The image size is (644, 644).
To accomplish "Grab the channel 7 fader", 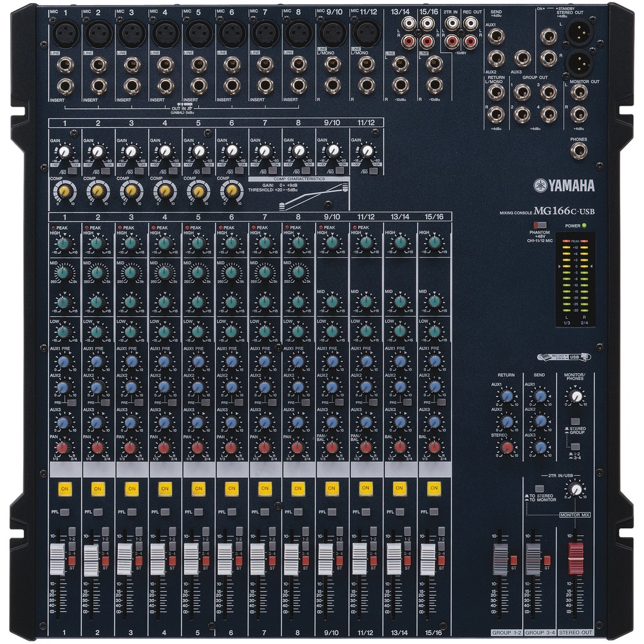I will (258, 560).
